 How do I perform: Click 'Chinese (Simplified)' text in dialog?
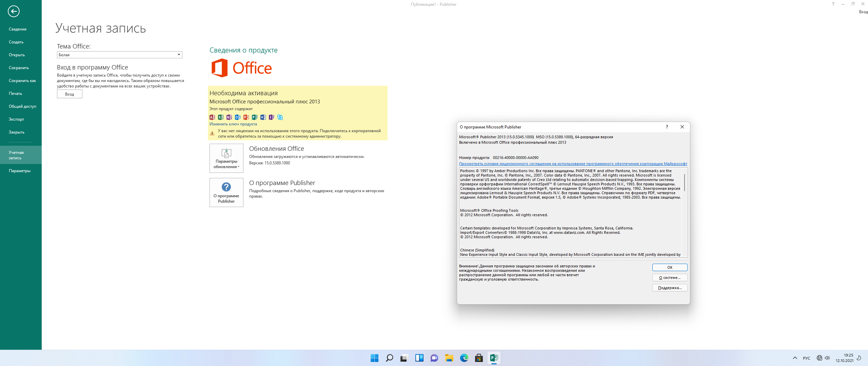[x=477, y=250]
